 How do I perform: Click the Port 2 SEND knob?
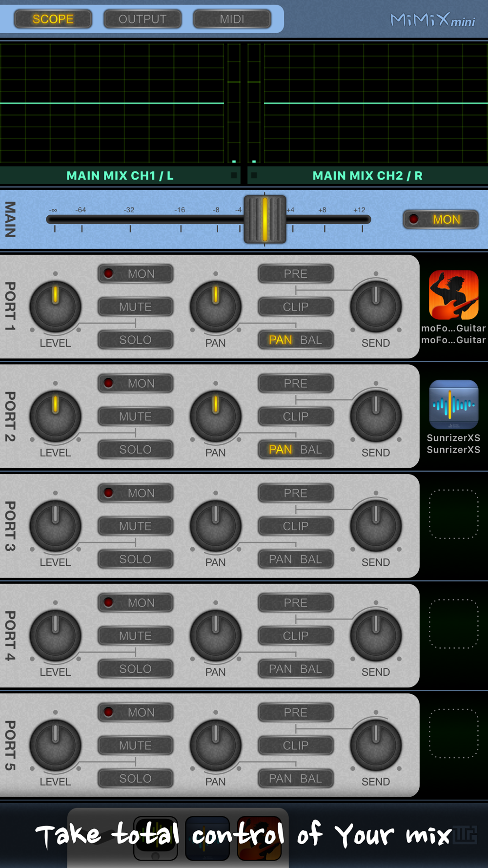pos(376,417)
